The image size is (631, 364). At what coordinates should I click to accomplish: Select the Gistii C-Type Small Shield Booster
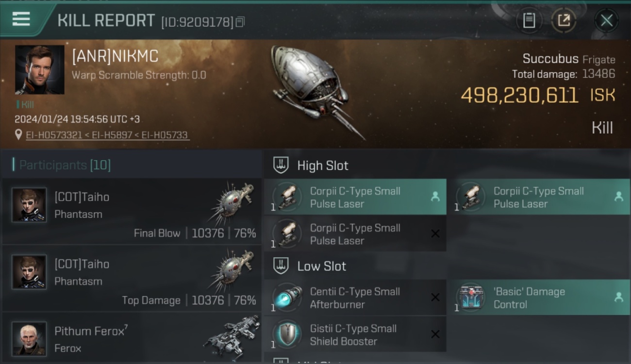[x=355, y=334]
